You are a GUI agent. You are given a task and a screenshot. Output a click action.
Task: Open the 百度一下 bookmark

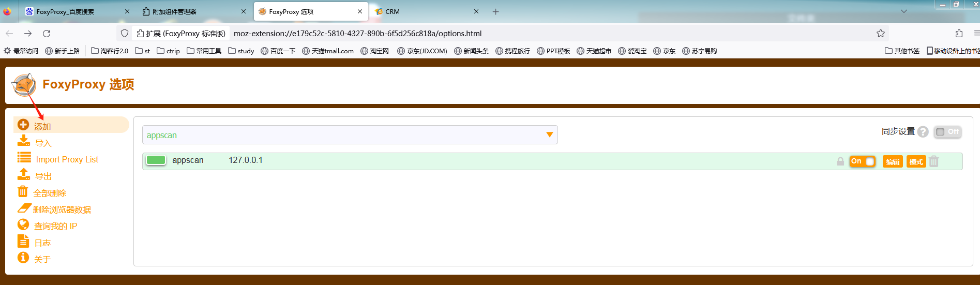(278, 51)
